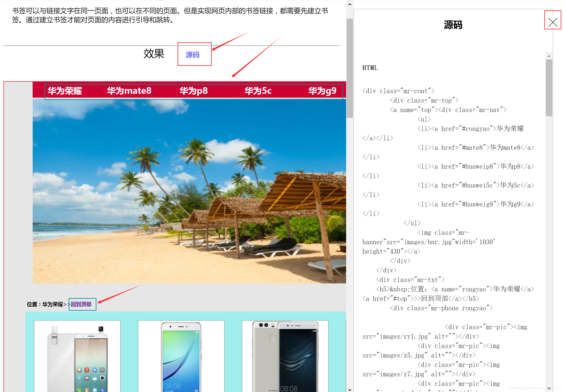Image resolution: width=563 pixels, height=392 pixels.
Task: Select 华为mate8 nav item
Action: [129, 91]
